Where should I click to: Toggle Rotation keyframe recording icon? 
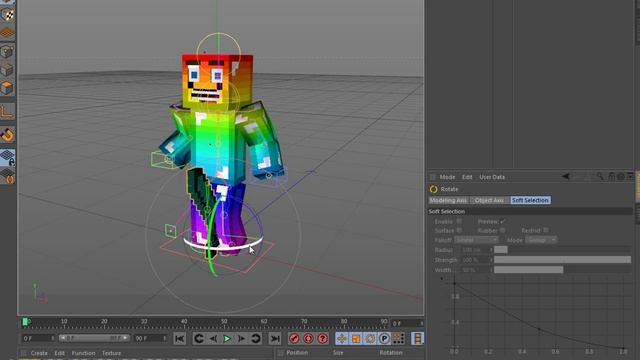pyautogui.click(x=370, y=338)
